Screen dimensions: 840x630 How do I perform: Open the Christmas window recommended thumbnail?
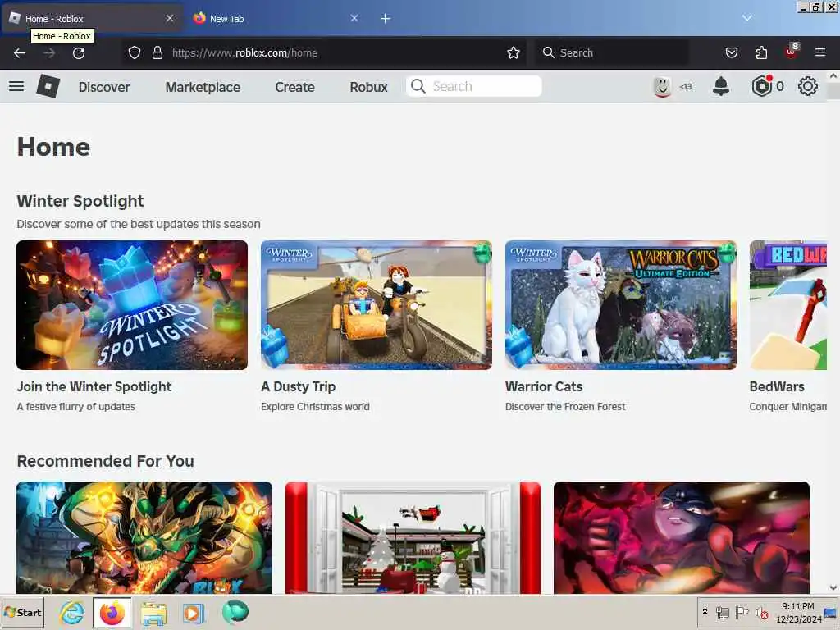(413, 537)
